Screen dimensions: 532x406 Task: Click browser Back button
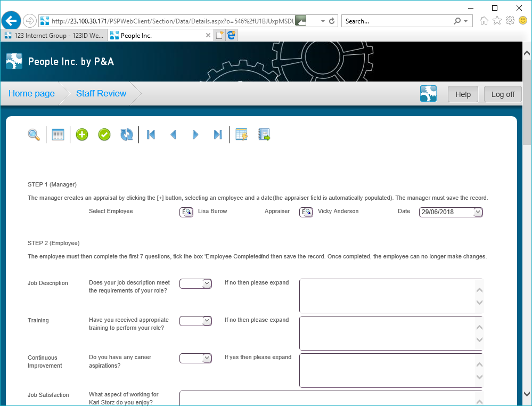[11, 21]
